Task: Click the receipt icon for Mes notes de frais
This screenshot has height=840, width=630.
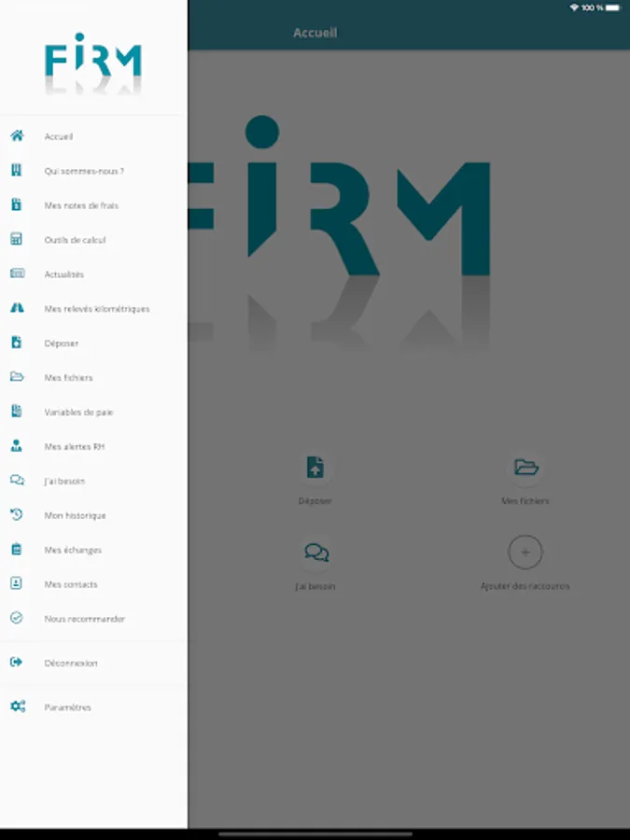Action: click(17, 204)
